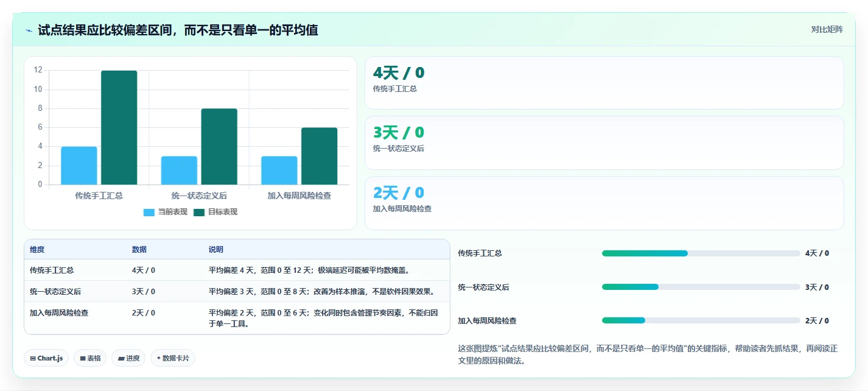Viewport: 868px width, 391px height.
Task: Toggle the 当前表现 legend color swatch
Action: pyautogui.click(x=149, y=212)
